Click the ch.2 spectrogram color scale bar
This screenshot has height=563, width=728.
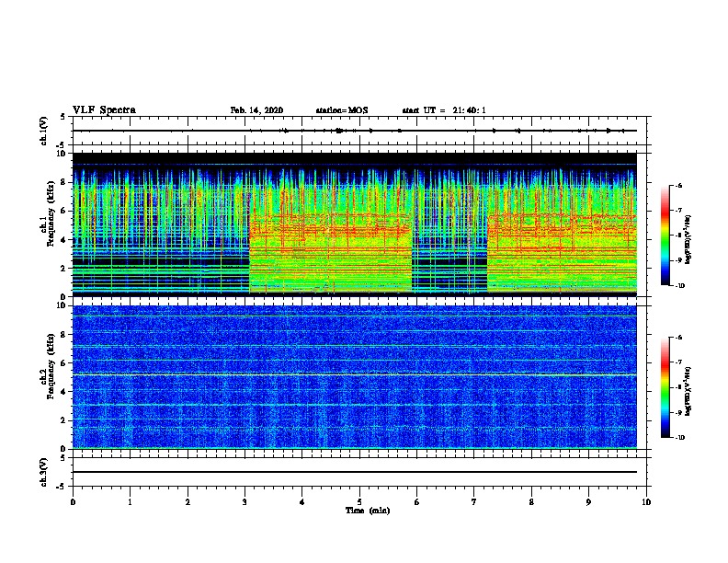[665, 387]
